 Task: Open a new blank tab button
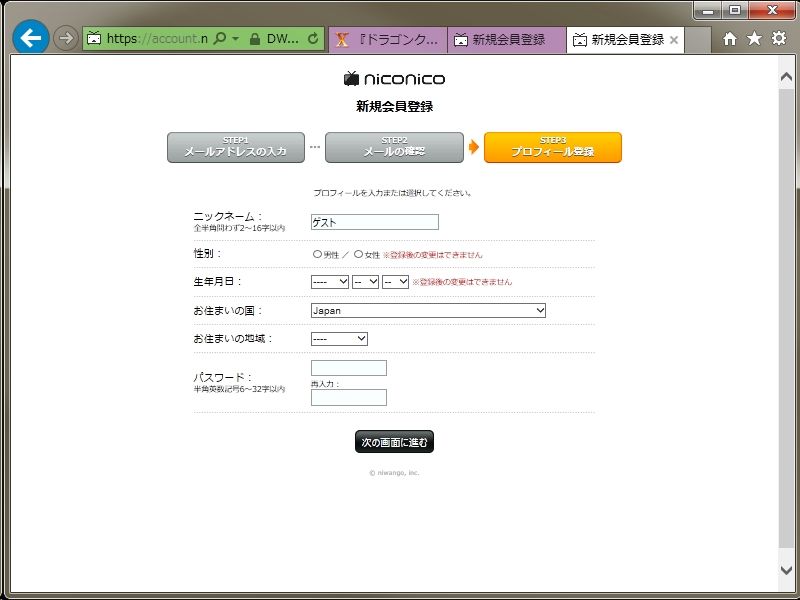697,39
